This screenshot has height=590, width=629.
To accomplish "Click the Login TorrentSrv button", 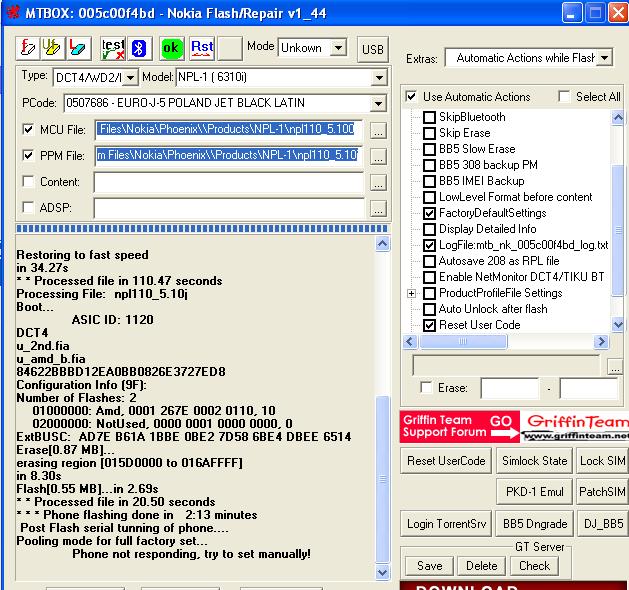I will tap(446, 524).
